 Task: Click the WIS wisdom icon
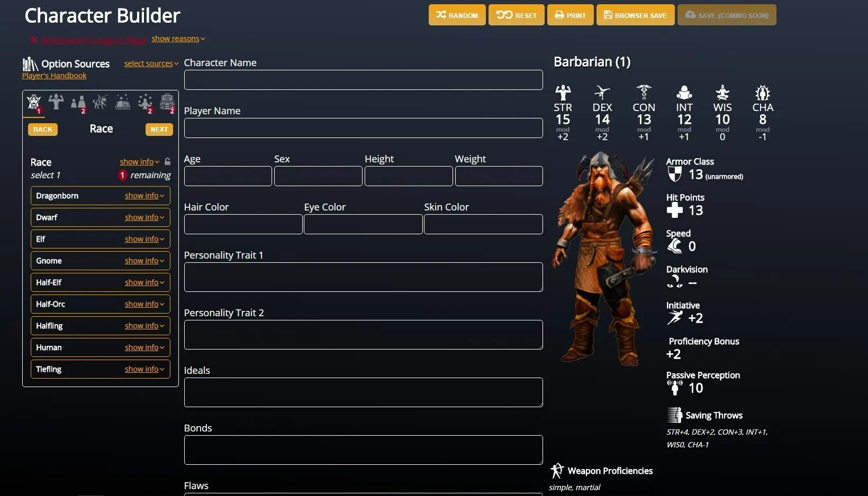click(x=722, y=93)
